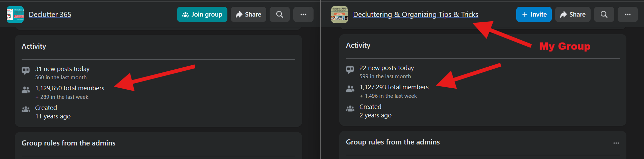Click the members icon beside 1,127,293 total members
Viewport: 644px width, 159px height.
click(350, 89)
